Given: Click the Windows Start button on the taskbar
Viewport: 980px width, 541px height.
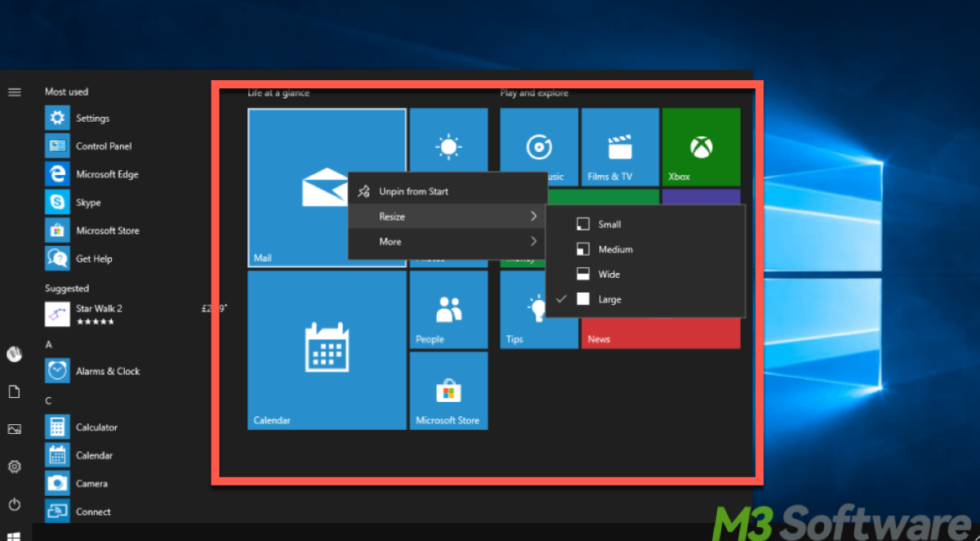Looking at the screenshot, I should click(14, 535).
